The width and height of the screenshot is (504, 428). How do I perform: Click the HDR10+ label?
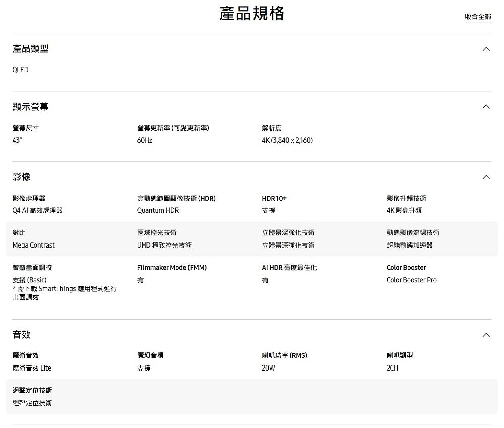pyautogui.click(x=274, y=198)
